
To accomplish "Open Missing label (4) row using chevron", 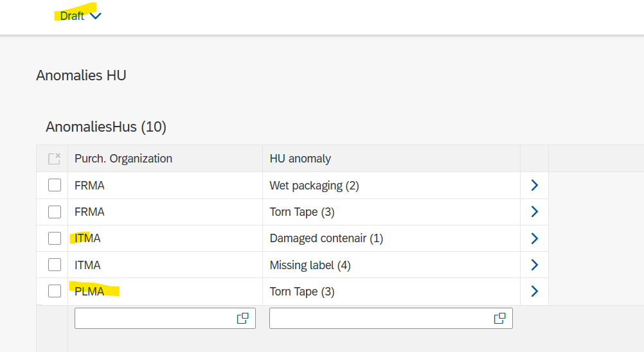I will pos(533,265).
